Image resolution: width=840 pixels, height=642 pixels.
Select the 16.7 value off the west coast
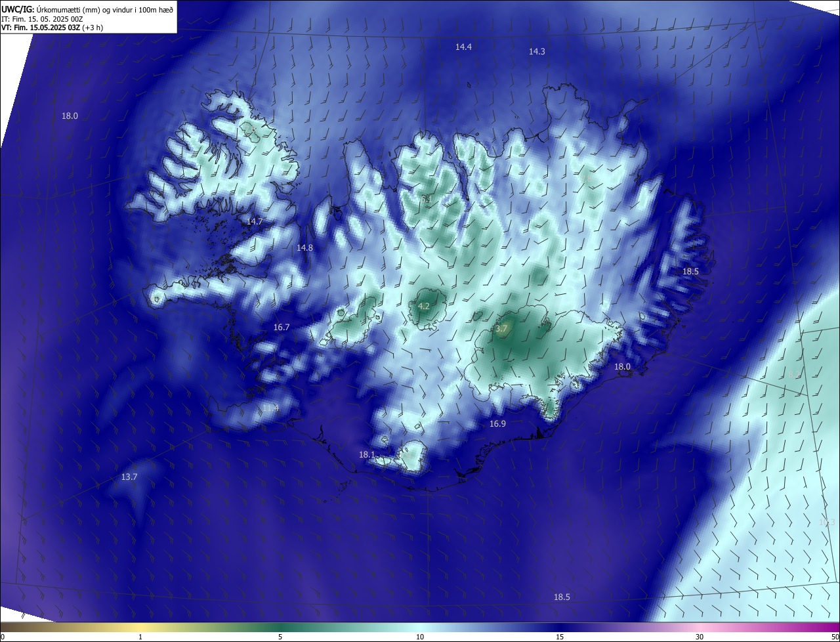click(x=282, y=327)
